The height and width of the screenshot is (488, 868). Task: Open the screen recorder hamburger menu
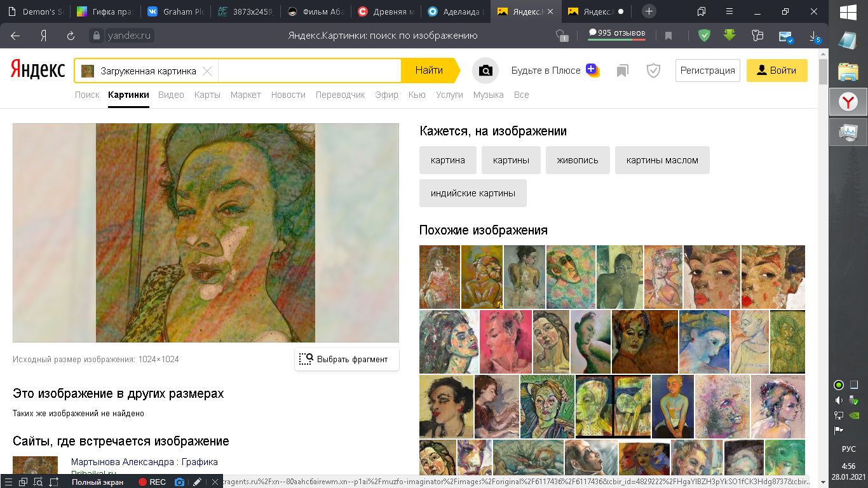(8, 482)
